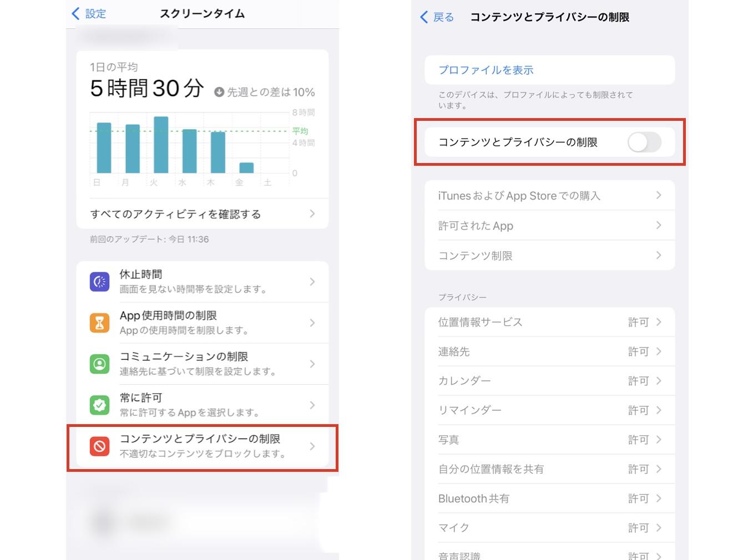Tap chevron on iTunesおよびApp Storeでの購入 row
The image size is (748, 560).
point(659,195)
